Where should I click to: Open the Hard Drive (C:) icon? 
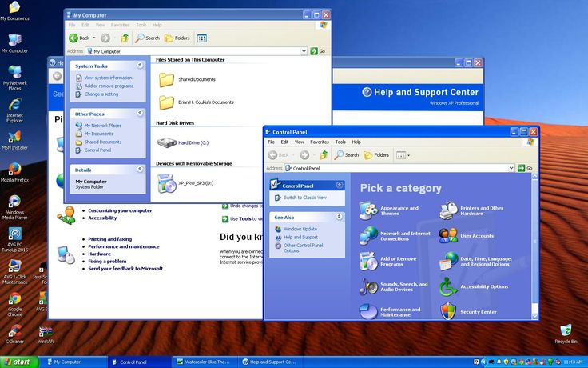pyautogui.click(x=167, y=142)
